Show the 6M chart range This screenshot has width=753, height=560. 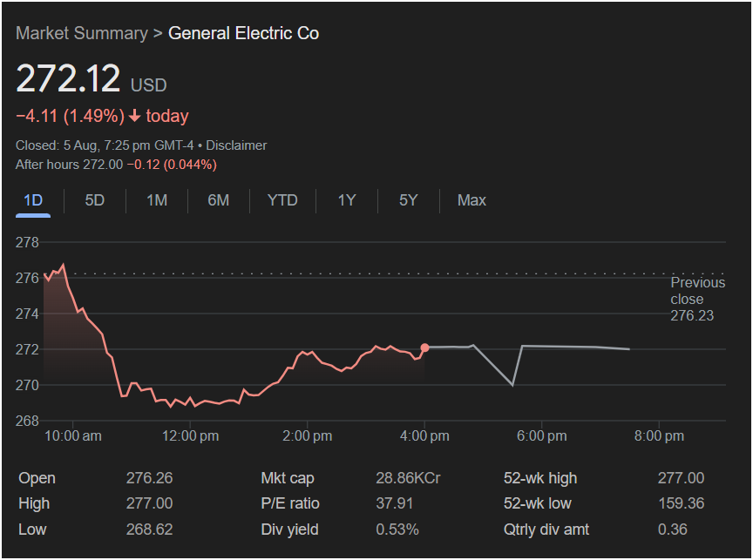tap(218, 200)
